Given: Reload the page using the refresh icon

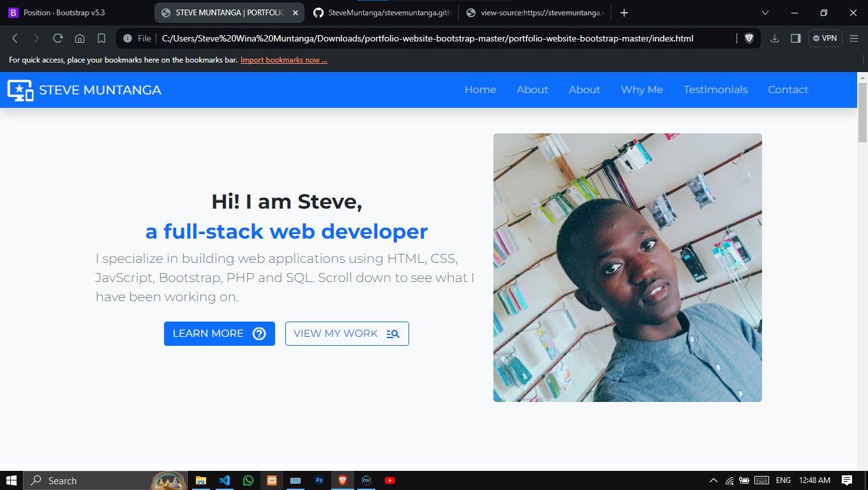Looking at the screenshot, I should pos(57,38).
